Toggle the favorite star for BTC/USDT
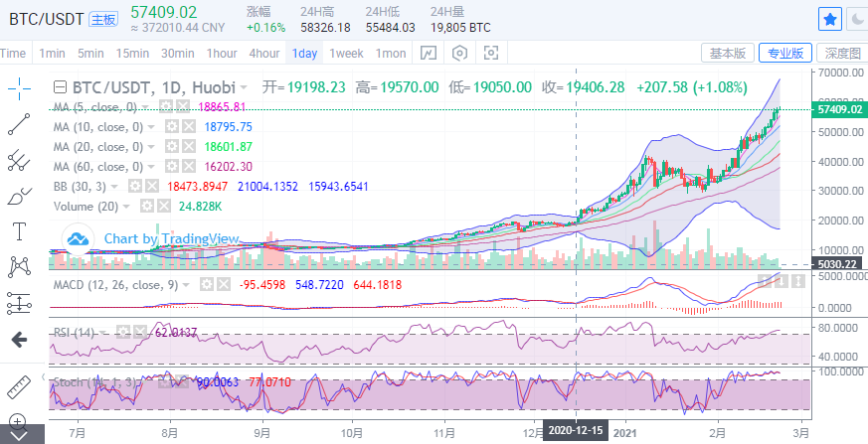Screen dimensions: 868x444 (x=830, y=20)
